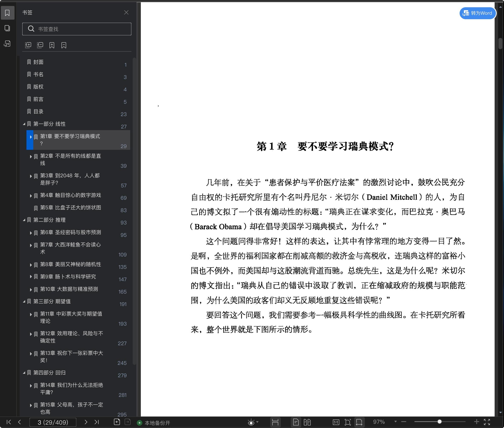Viewport: 504px width, 428px height.
Task: Open 第13章 祝你下一张彩票中大奖
Action: (x=71, y=357)
